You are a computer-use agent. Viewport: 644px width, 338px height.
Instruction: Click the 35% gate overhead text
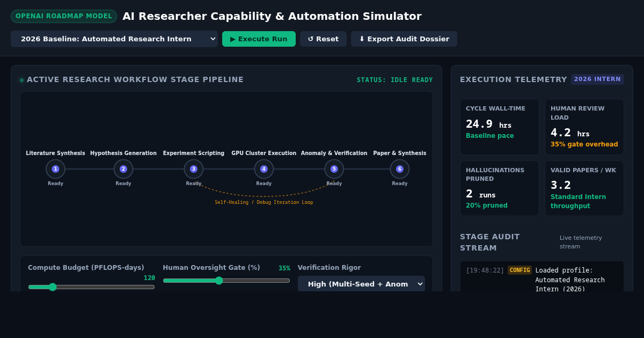coord(584,144)
